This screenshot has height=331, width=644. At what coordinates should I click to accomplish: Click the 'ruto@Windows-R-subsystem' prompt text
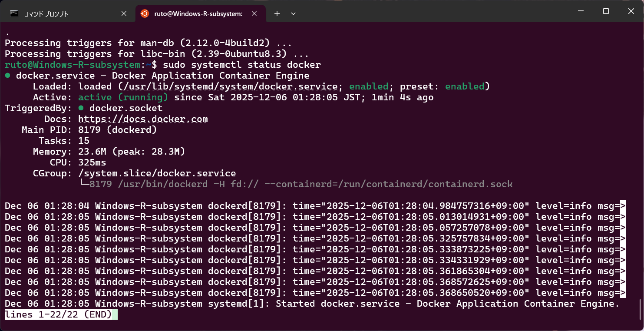click(73, 65)
